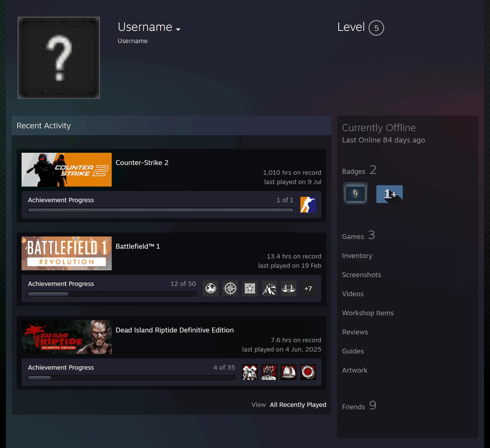
Task: Expand the Username dropdown arrow
Action: [x=178, y=29]
